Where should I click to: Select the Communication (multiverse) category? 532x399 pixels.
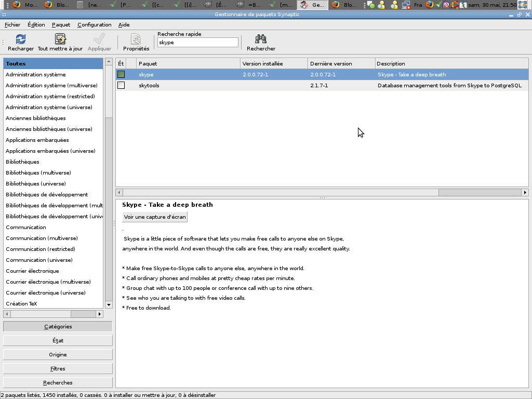point(54,238)
